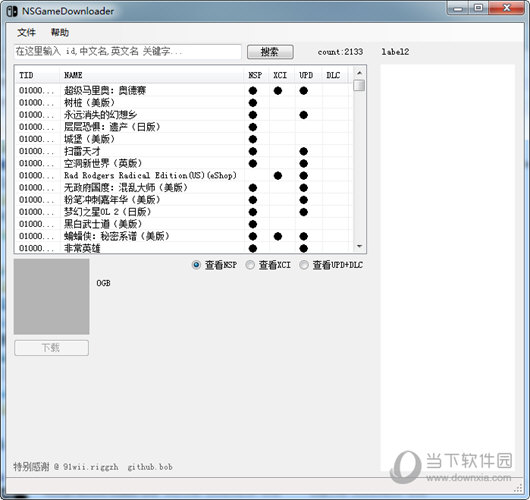The width and height of the screenshot is (530, 500).
Task: Select the 永远消失的幻想乡 row
Action: [183, 115]
